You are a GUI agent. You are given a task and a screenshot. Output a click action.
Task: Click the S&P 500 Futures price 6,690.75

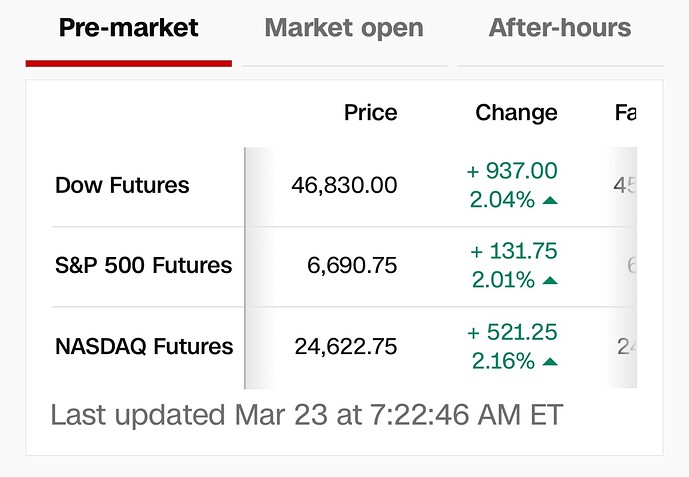pyautogui.click(x=352, y=266)
